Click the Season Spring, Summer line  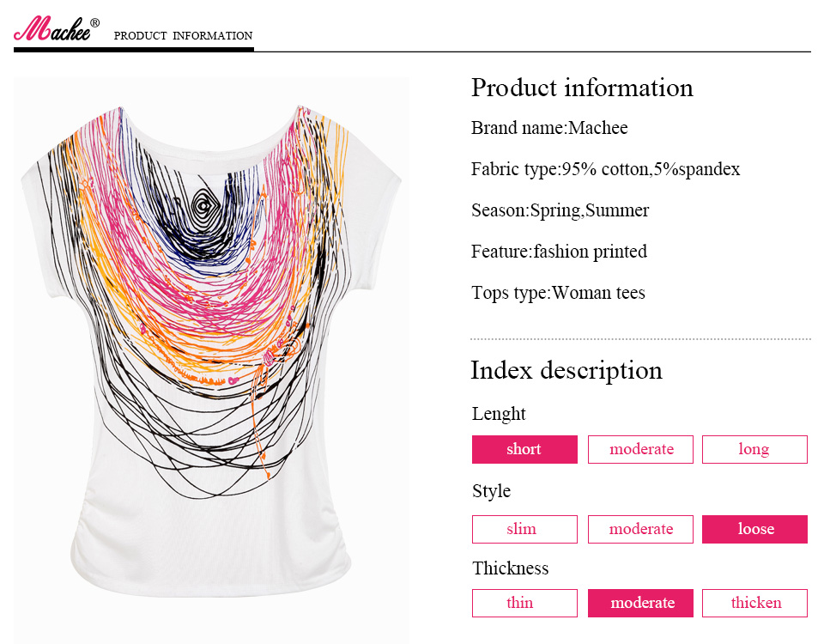coord(560,210)
